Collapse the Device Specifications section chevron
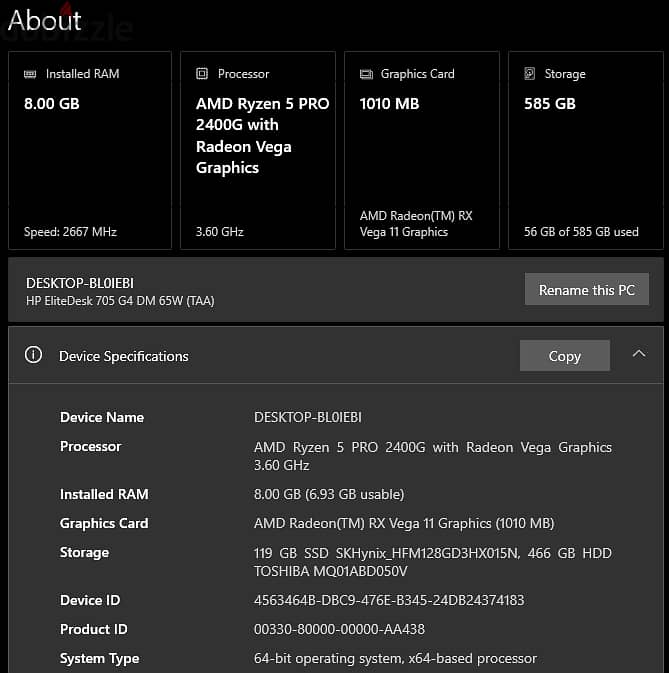Image resolution: width=669 pixels, height=673 pixels. click(x=639, y=354)
